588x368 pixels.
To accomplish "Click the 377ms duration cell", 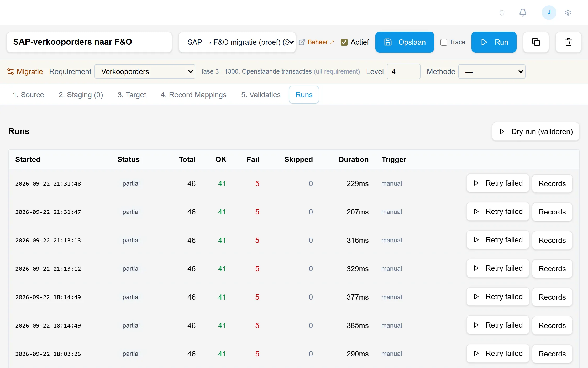I will (x=358, y=297).
